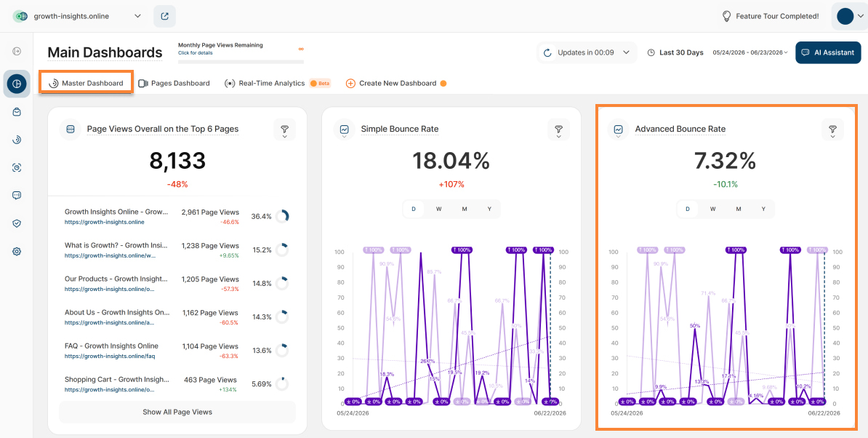This screenshot has height=438, width=868.
Task: Switch to Pages Dashboard tab
Action: (x=174, y=83)
